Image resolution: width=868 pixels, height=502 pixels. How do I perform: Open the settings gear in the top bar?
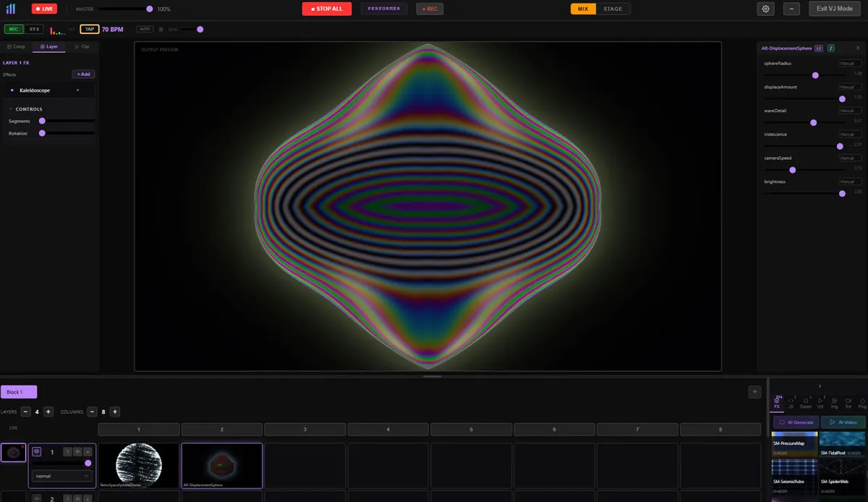coord(765,9)
